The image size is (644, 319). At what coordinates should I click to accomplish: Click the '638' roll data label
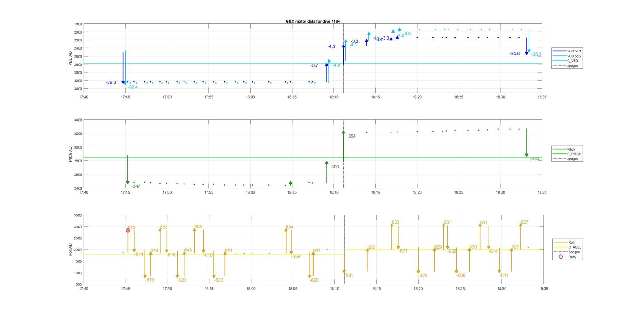point(198,227)
